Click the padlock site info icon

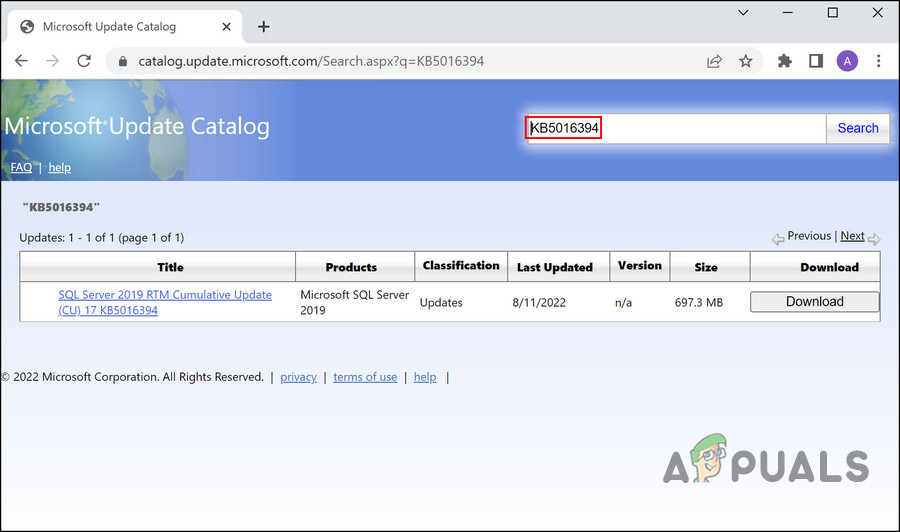tap(122, 61)
